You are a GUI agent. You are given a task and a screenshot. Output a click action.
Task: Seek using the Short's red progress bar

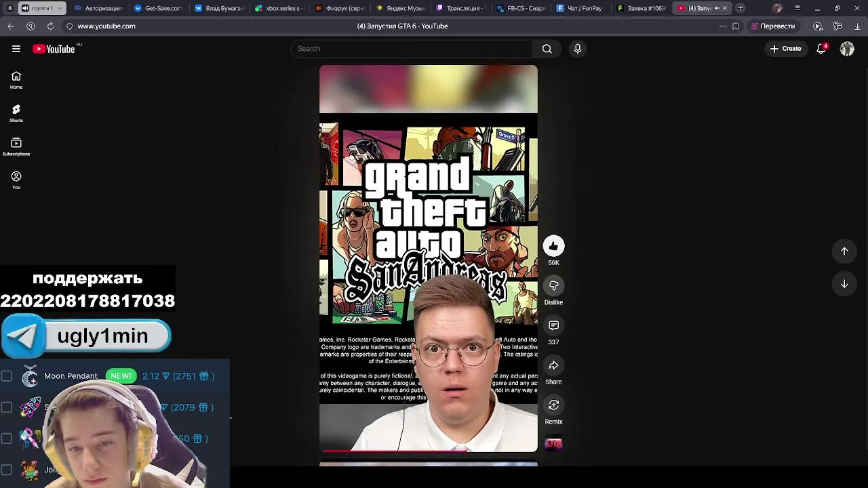click(429, 450)
